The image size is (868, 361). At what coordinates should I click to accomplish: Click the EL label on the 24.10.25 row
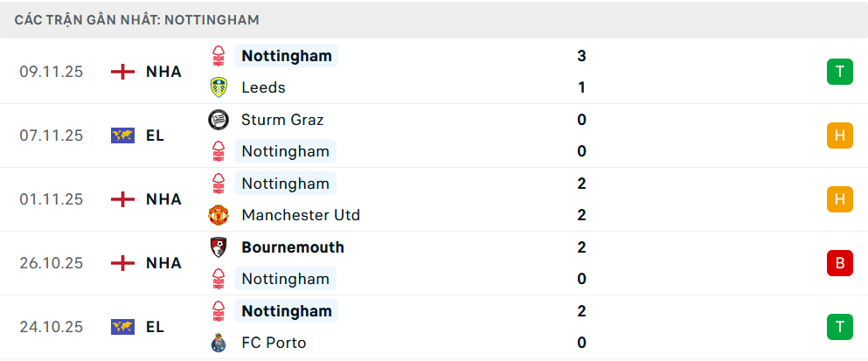[x=155, y=327]
